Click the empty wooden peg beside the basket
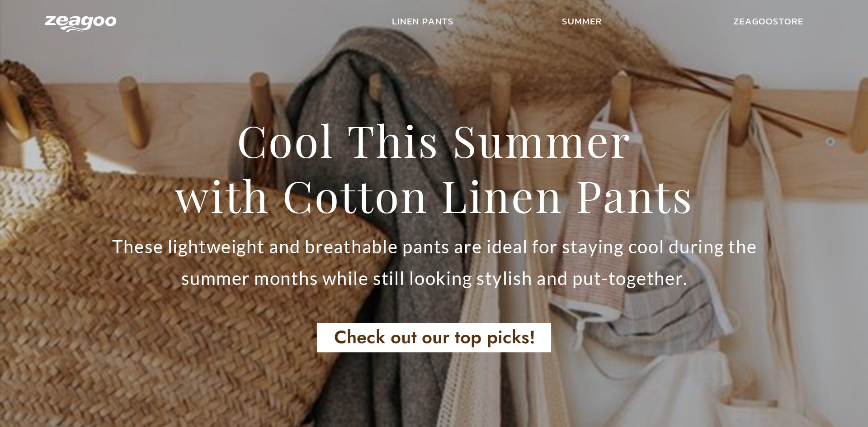Viewport: 868px width, 427px height. pyautogui.click(x=134, y=112)
